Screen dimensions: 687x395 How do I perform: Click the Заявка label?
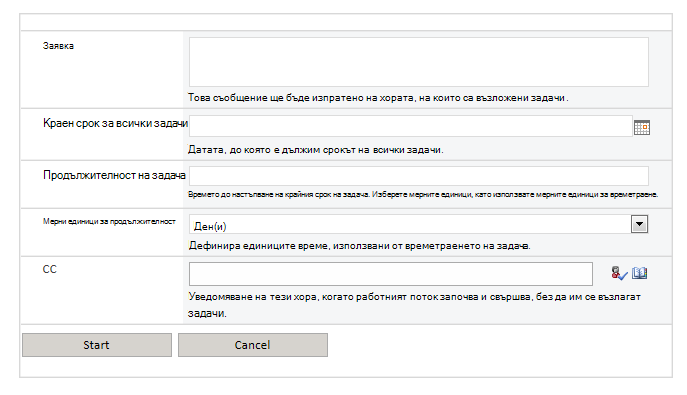pos(58,46)
